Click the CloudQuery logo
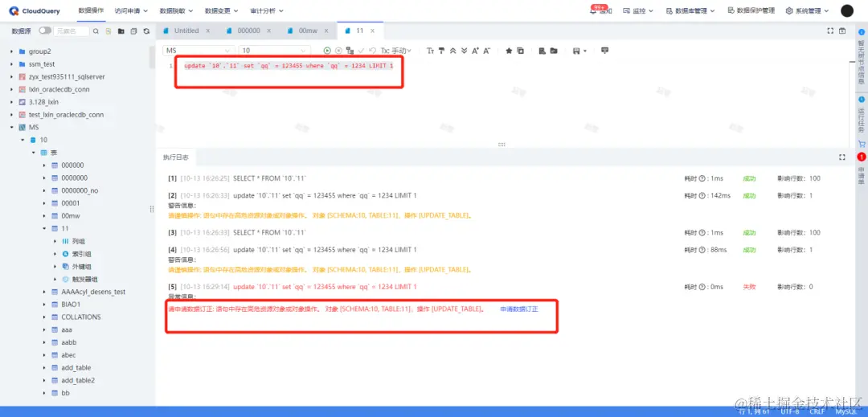The image size is (868, 417). (x=35, y=10)
